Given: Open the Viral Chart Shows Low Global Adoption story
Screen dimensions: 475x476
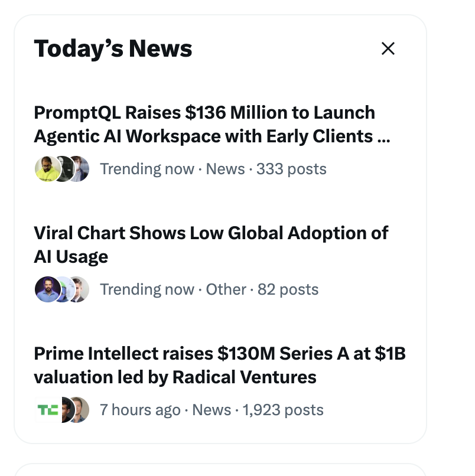Looking at the screenshot, I should click(x=211, y=244).
